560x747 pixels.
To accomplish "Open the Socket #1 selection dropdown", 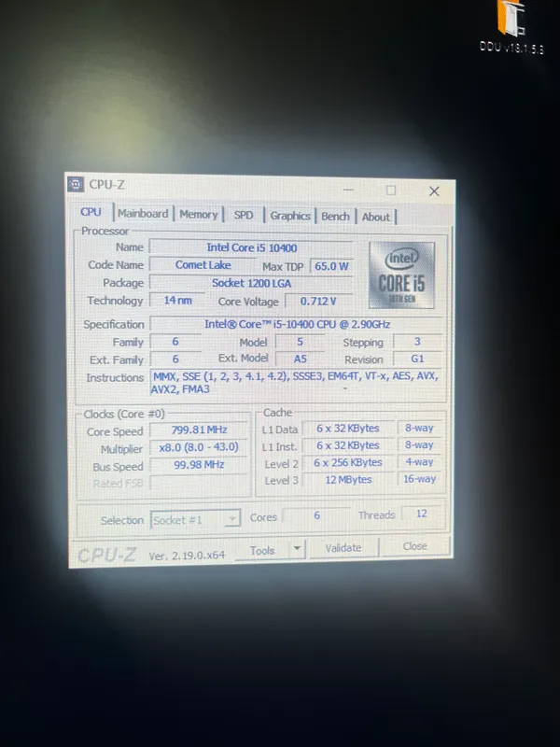I will (x=195, y=520).
